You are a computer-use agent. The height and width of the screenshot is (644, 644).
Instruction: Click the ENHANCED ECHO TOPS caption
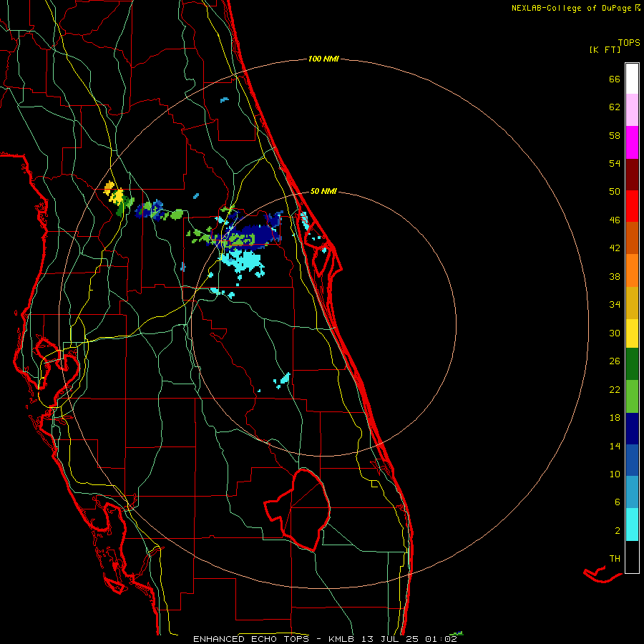click(x=250, y=639)
